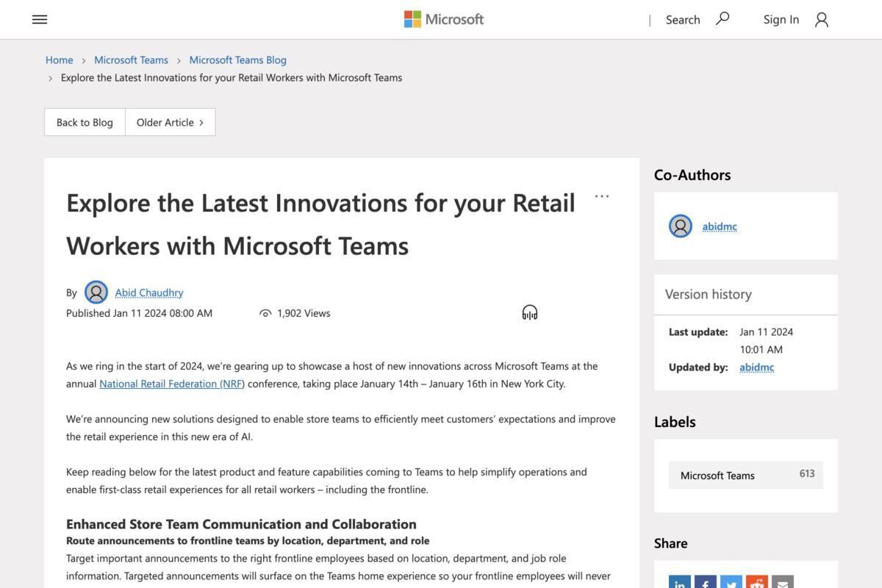882x588 pixels.
Task: Share article on Reddit
Action: pos(757,581)
